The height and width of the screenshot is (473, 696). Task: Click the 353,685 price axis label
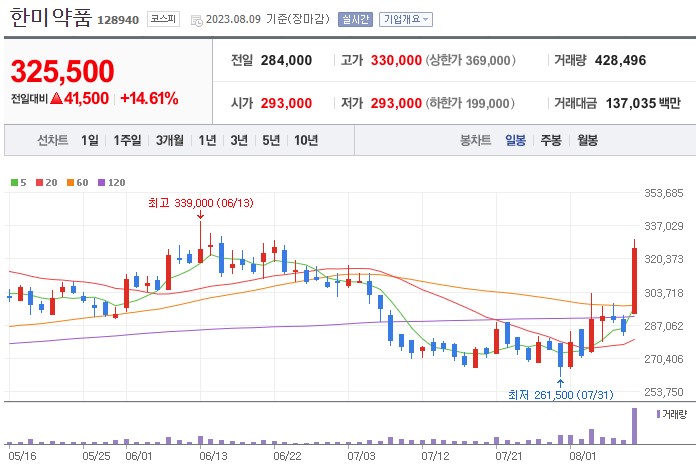[664, 193]
